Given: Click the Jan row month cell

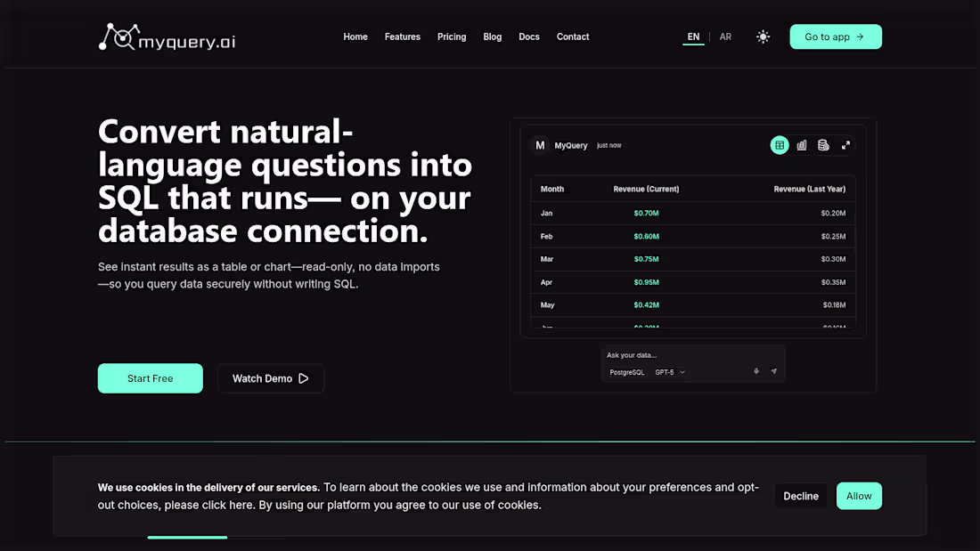Looking at the screenshot, I should (x=546, y=213).
